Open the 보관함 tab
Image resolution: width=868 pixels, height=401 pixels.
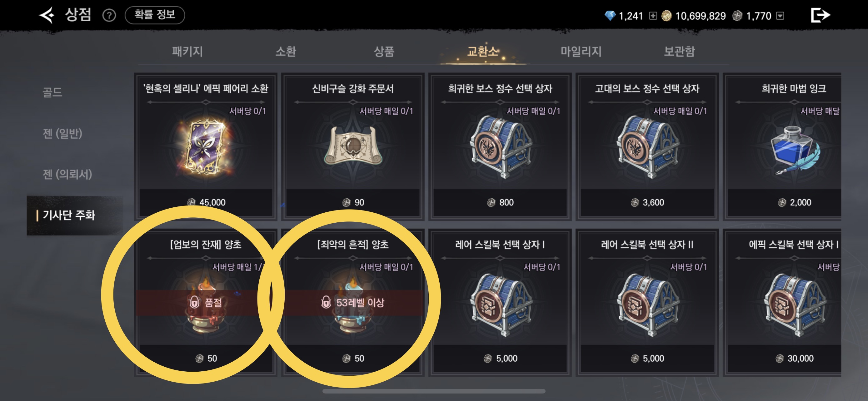(679, 52)
